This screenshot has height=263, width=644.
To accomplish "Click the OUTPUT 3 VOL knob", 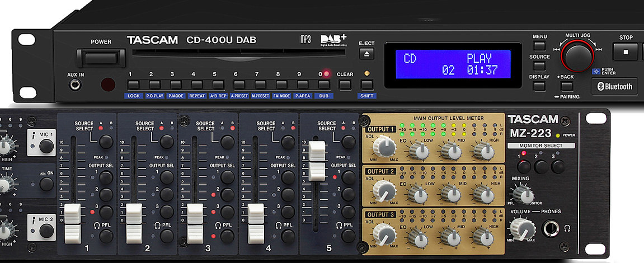I will pyautogui.click(x=384, y=233).
